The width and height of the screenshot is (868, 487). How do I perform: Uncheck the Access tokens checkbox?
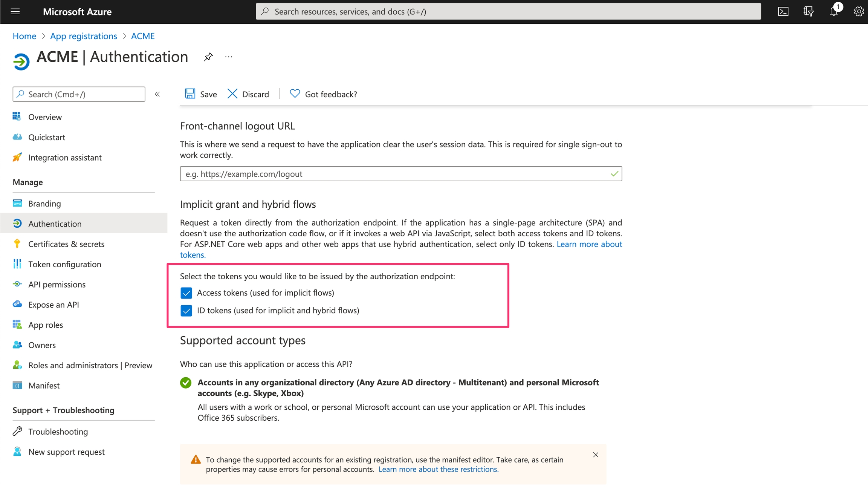pos(186,293)
